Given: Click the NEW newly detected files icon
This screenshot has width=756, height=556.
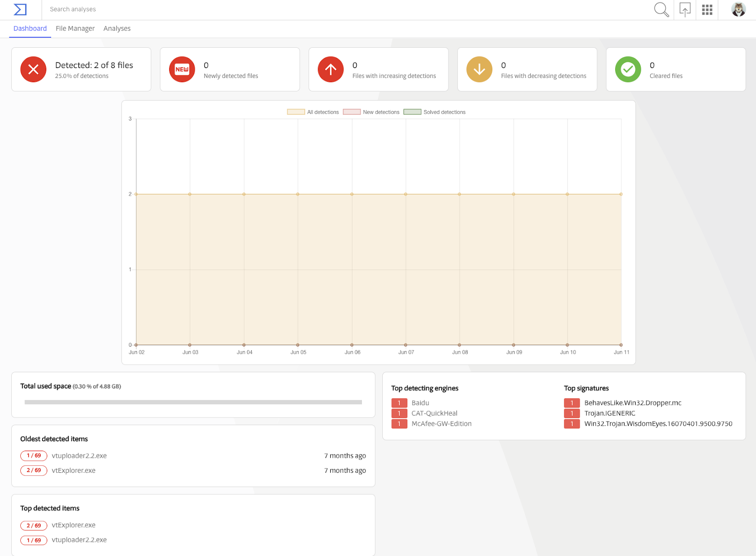Looking at the screenshot, I should 182,69.
